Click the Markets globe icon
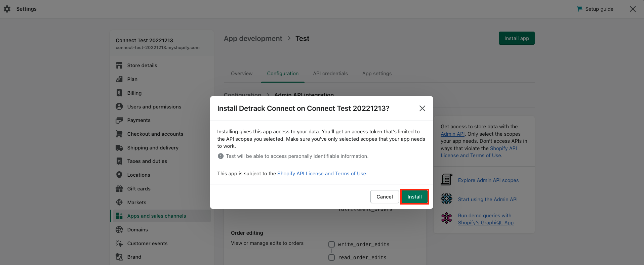 (119, 203)
